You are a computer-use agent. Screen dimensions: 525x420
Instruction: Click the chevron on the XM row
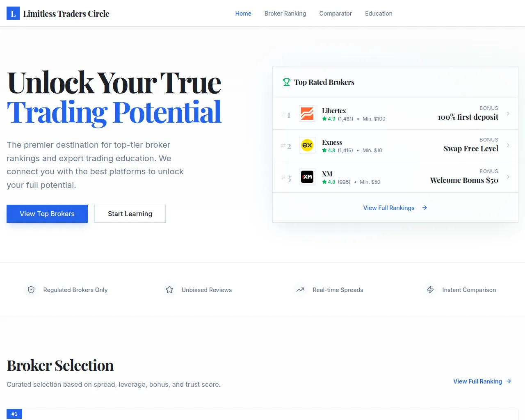(508, 177)
